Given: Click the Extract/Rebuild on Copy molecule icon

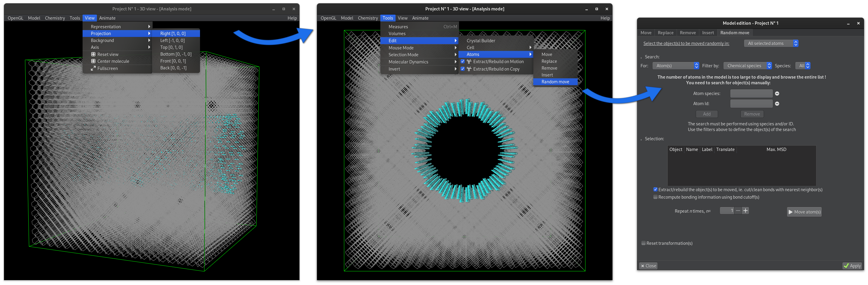Looking at the screenshot, I should point(469,69).
